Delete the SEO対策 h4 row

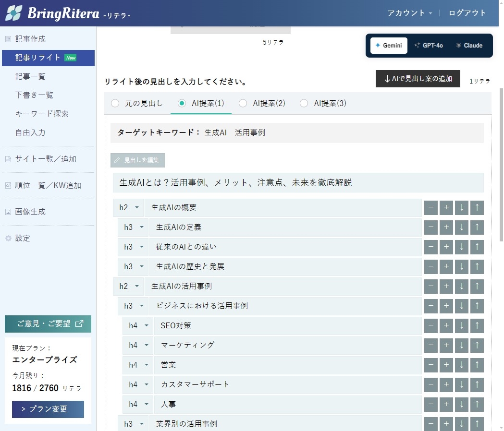coord(430,326)
